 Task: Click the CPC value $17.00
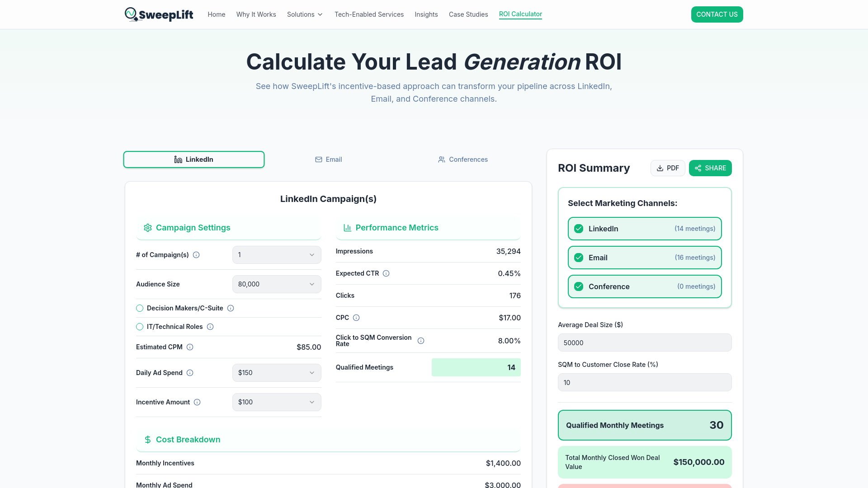tap(509, 318)
